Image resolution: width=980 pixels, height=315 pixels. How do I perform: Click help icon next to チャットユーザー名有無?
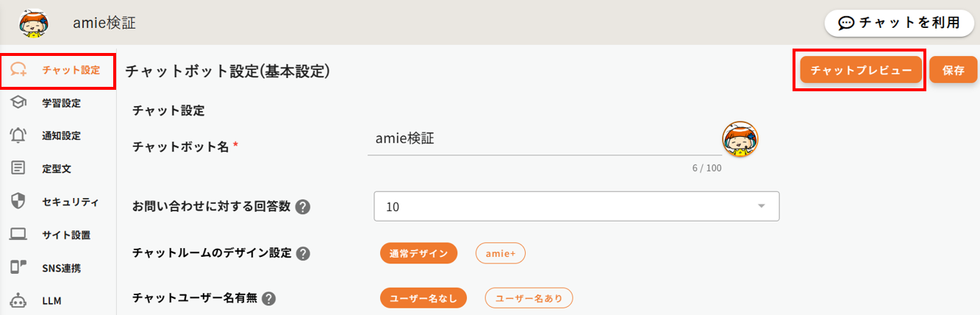[x=268, y=298]
